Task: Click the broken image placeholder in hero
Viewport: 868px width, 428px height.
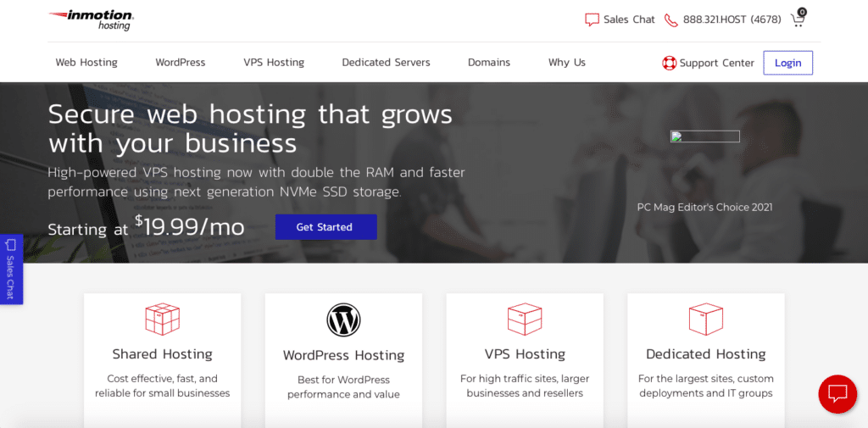Action: [x=704, y=136]
